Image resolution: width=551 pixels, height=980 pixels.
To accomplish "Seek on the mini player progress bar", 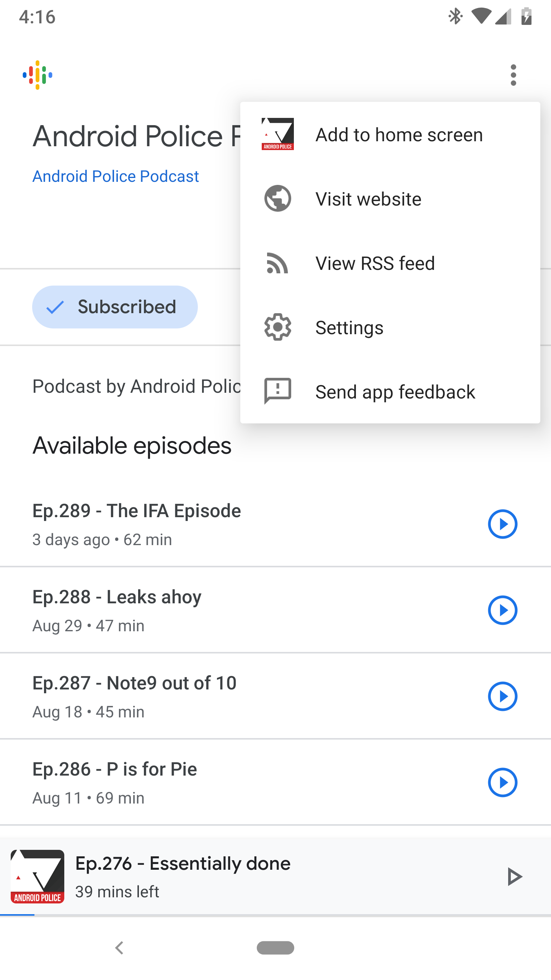I will [275, 915].
